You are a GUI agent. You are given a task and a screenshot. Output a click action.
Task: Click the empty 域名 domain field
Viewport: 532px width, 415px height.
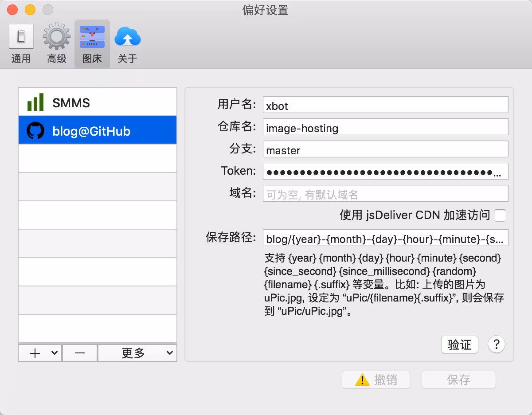385,194
